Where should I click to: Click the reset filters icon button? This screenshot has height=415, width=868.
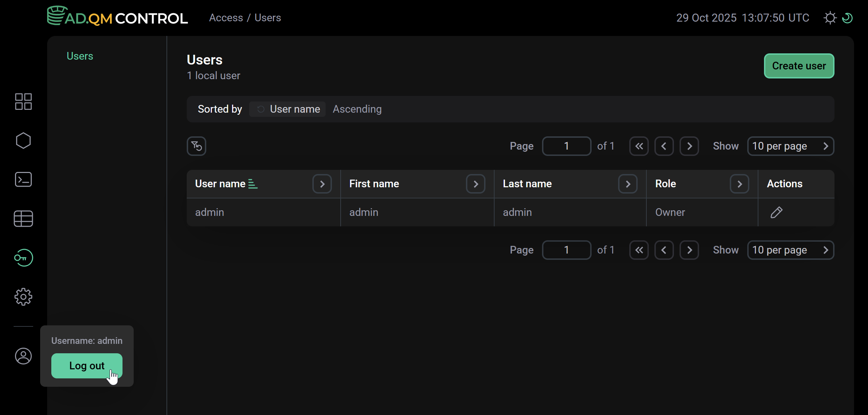pos(196,146)
